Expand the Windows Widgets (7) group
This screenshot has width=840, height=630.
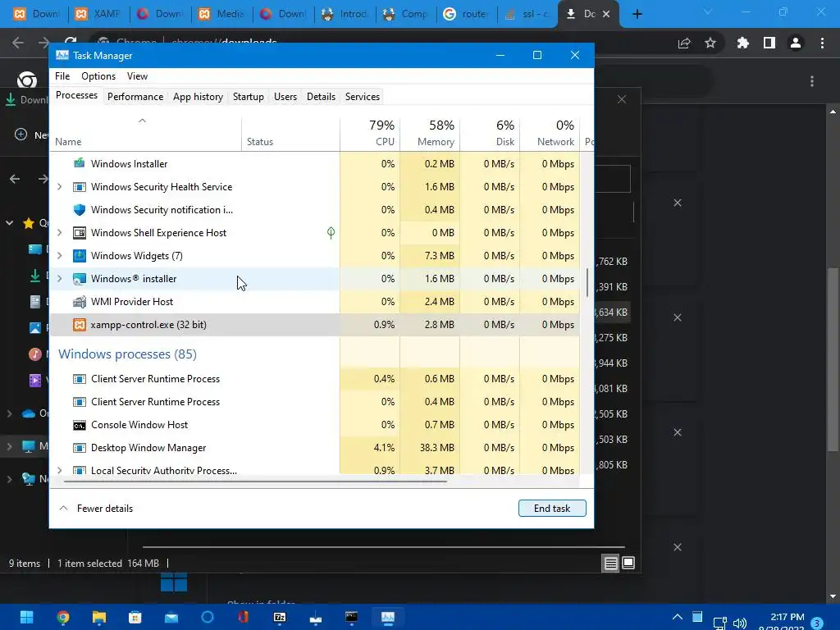click(59, 256)
